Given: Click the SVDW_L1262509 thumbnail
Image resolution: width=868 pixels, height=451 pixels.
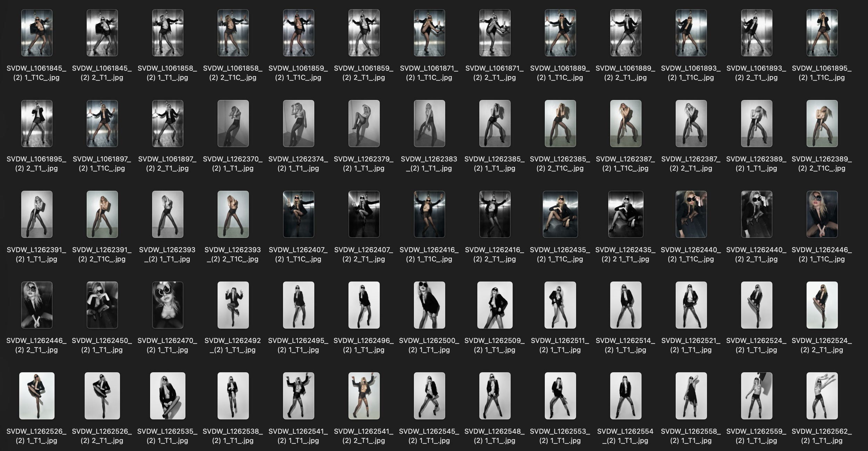Looking at the screenshot, I should (x=495, y=305).
